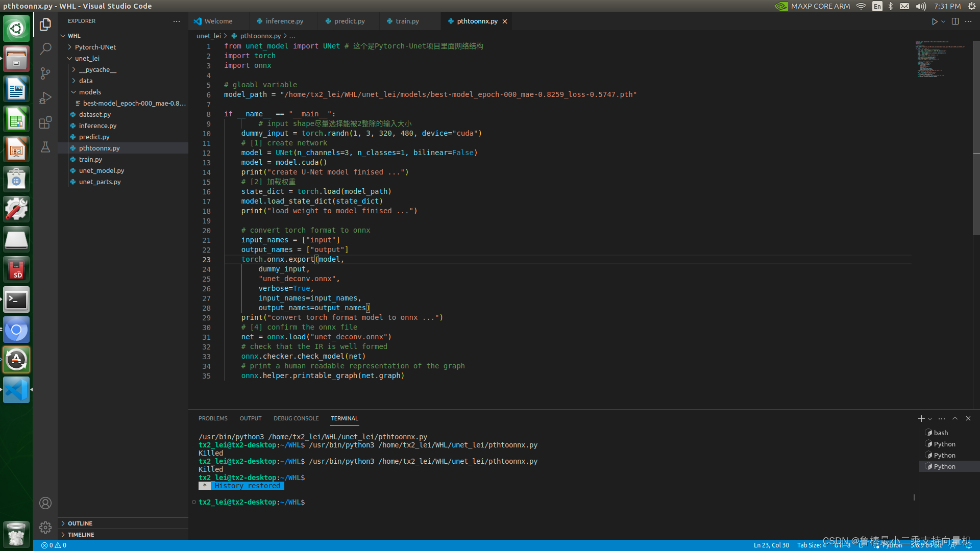Collapse the WHL workspace root folder
The height and width of the screenshot is (551, 980).
tap(122, 36)
